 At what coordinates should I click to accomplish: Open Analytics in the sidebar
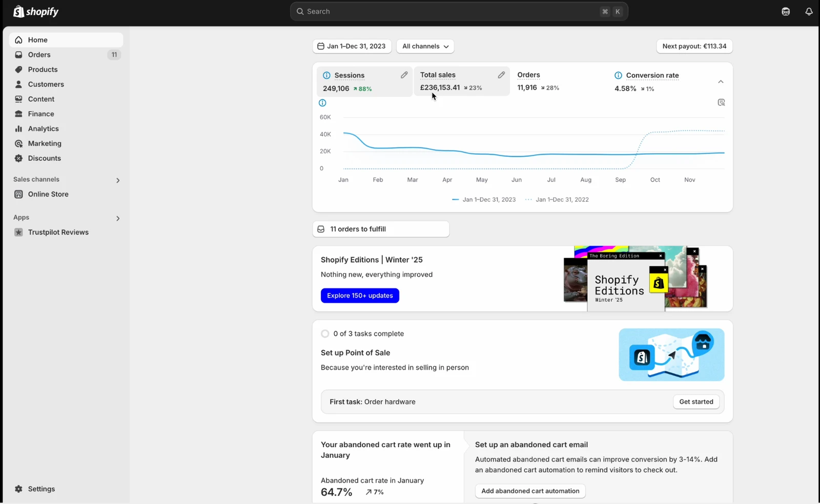click(66, 129)
